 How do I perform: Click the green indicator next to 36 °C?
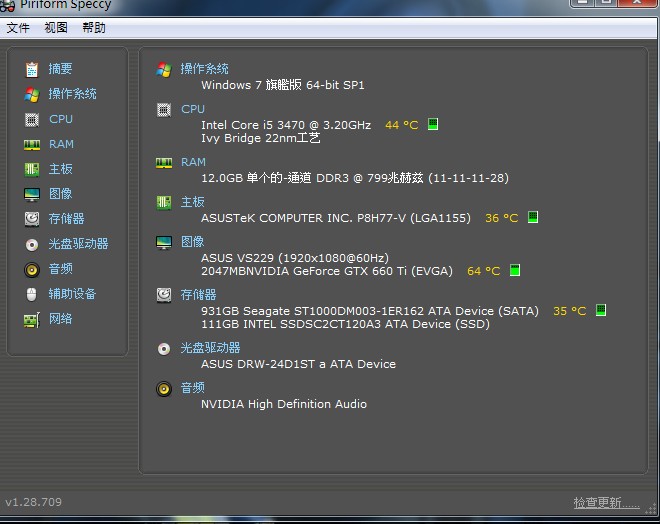coord(533,217)
